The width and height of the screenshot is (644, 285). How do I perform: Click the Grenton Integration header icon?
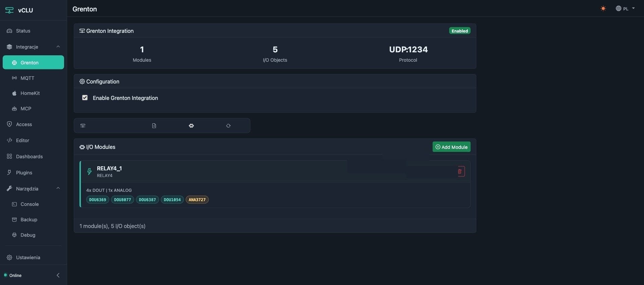coord(82,31)
